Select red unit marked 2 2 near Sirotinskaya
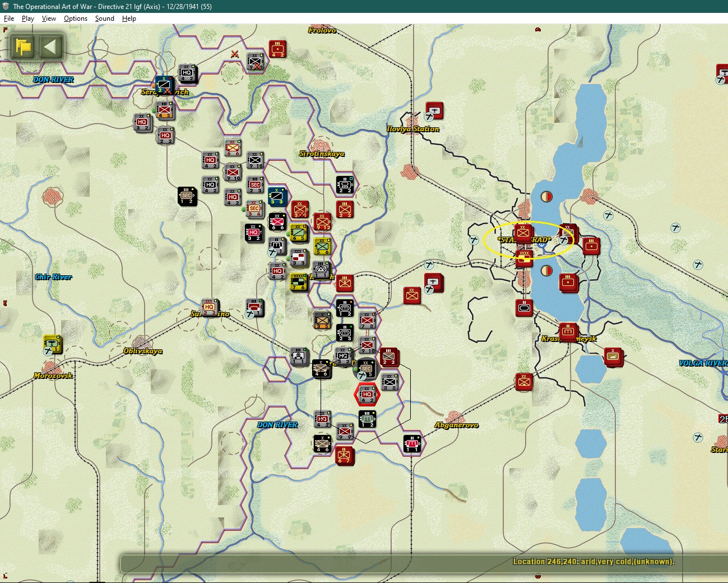728x583 pixels. [x=345, y=209]
